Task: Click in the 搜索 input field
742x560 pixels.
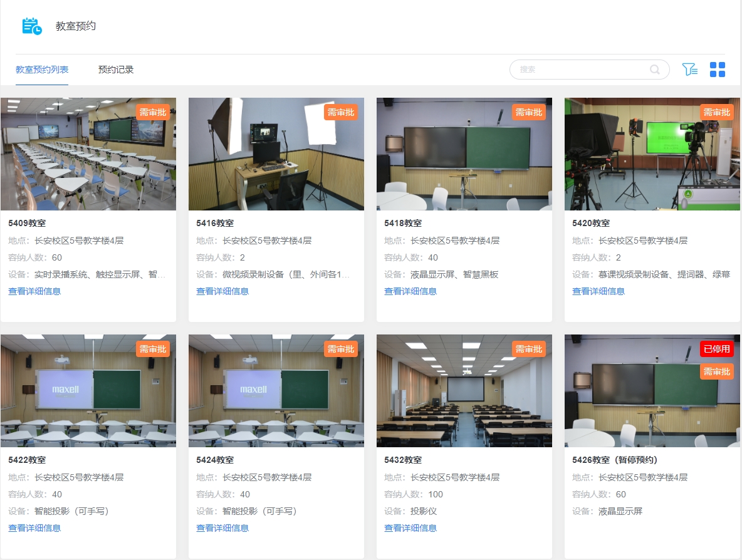Action: [x=580, y=70]
